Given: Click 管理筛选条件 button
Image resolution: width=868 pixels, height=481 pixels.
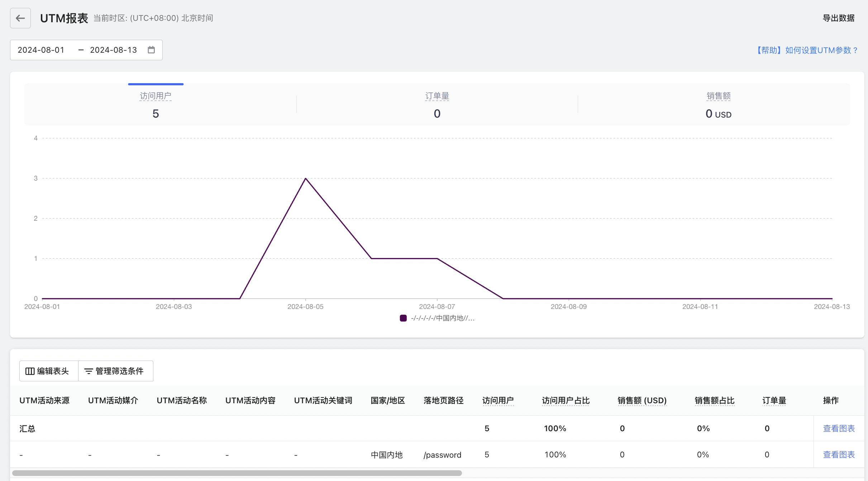Looking at the screenshot, I should pos(115,371).
